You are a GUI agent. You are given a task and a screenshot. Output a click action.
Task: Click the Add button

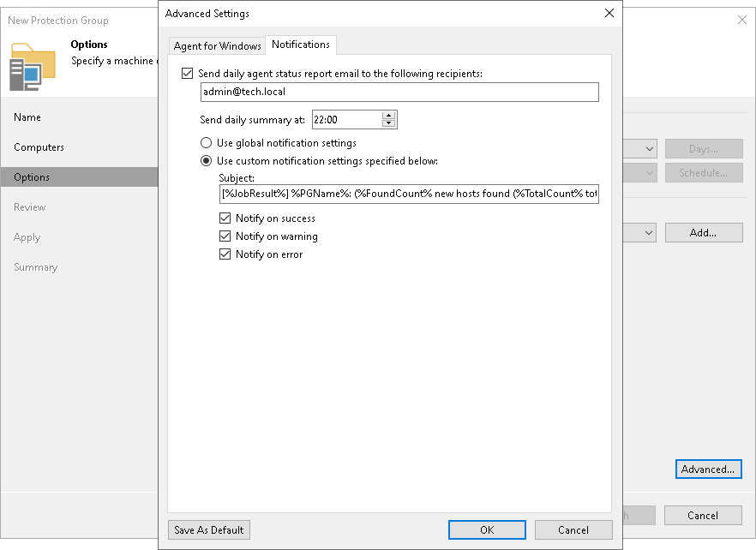(703, 232)
